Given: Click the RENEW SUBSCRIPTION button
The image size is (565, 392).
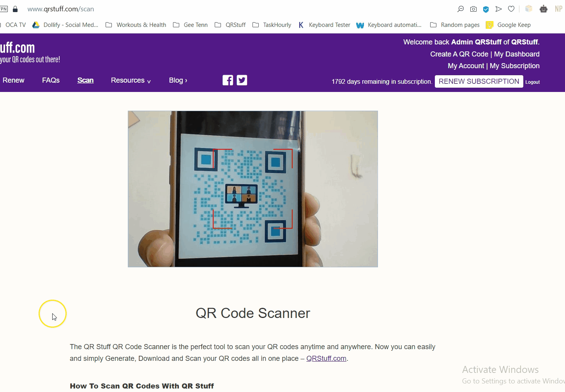Looking at the screenshot, I should pos(479,81).
